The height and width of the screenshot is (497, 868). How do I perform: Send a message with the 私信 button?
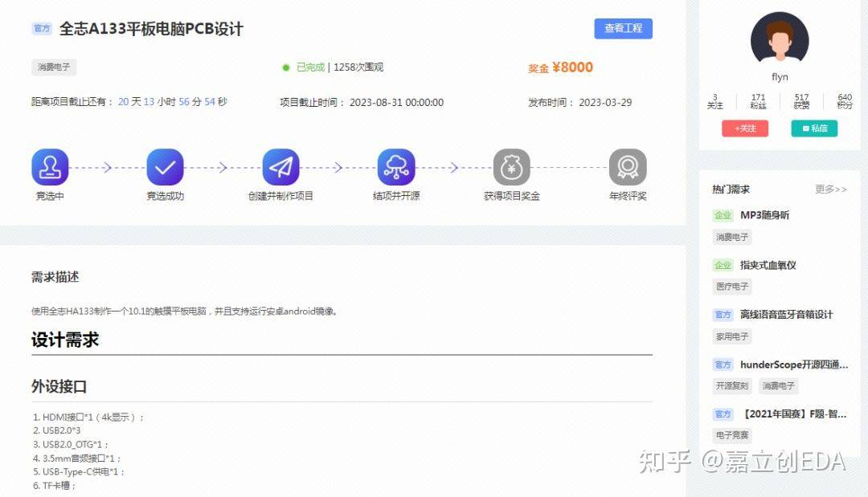[x=814, y=128]
